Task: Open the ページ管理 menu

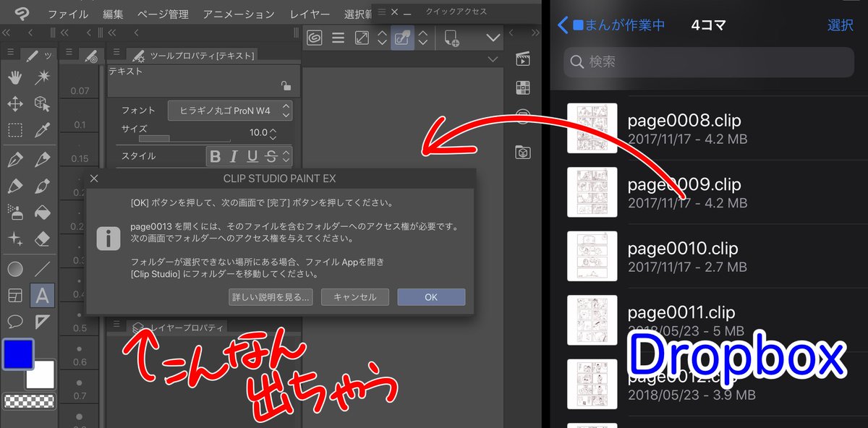Action: 163,14
